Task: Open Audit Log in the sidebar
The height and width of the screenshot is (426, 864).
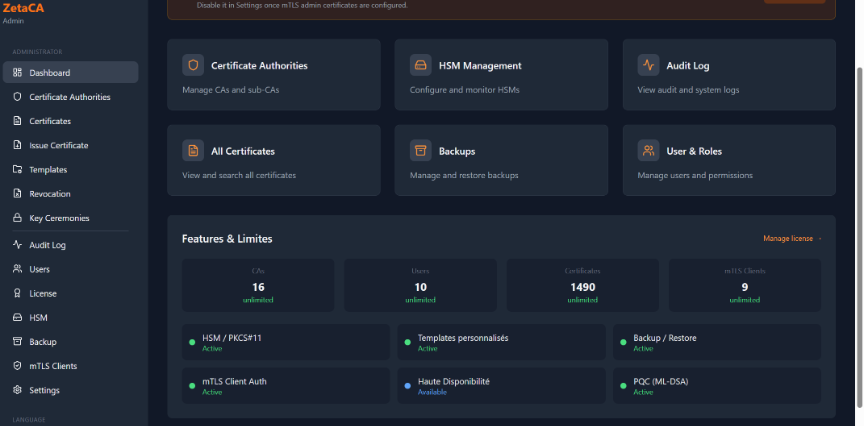Action: coord(71,245)
